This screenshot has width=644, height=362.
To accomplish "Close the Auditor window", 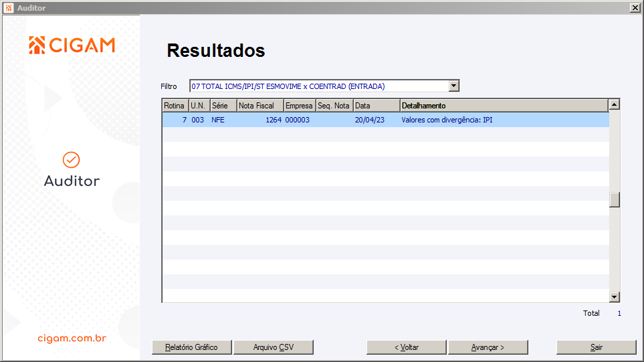I will point(635,8).
